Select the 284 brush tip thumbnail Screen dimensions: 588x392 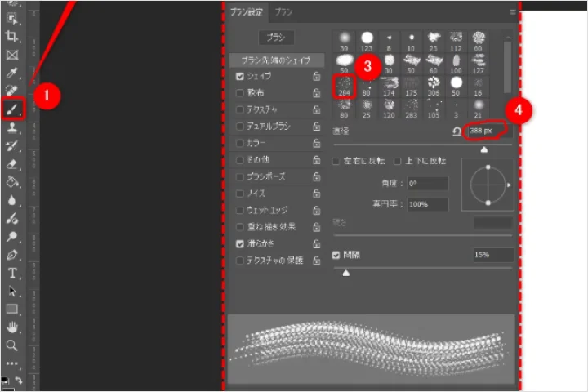click(344, 87)
